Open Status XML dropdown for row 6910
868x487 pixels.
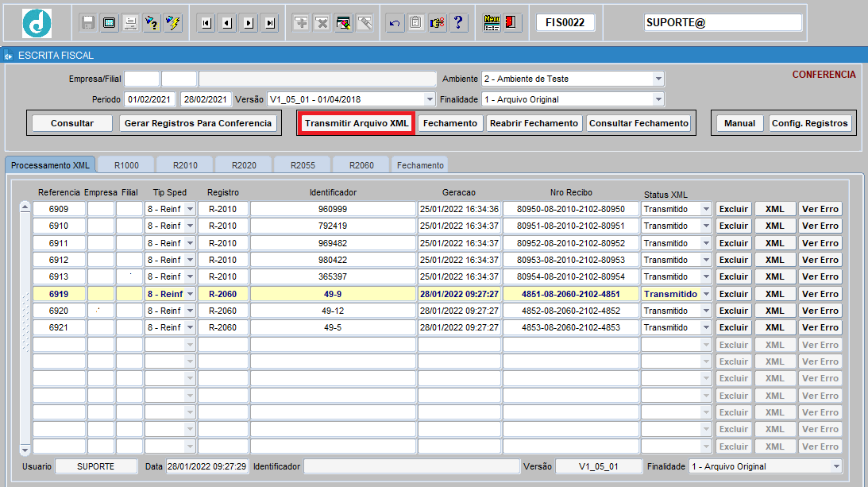pyautogui.click(x=706, y=226)
